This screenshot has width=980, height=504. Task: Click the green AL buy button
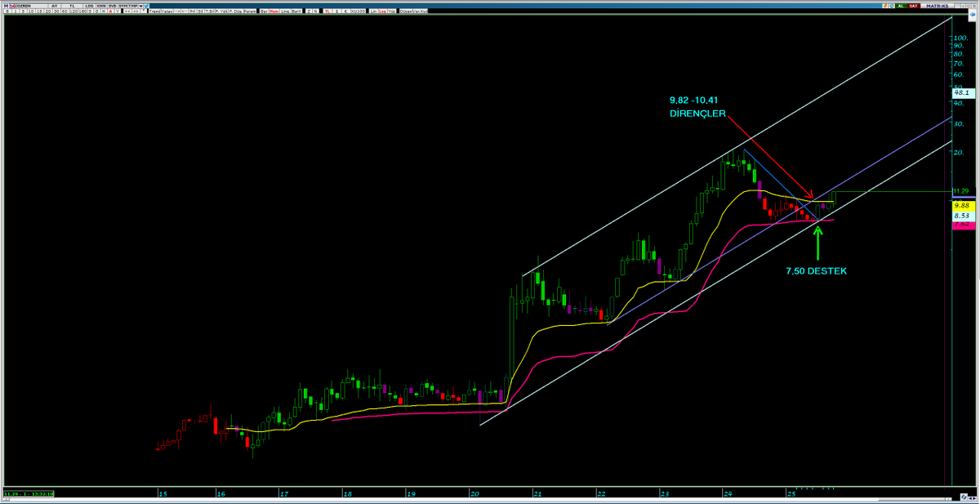click(x=902, y=6)
